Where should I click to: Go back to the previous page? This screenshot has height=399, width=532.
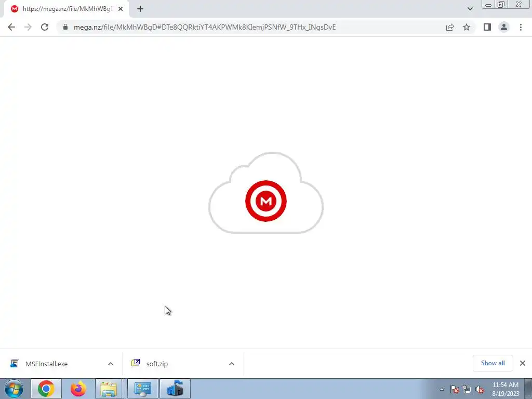coord(11,27)
